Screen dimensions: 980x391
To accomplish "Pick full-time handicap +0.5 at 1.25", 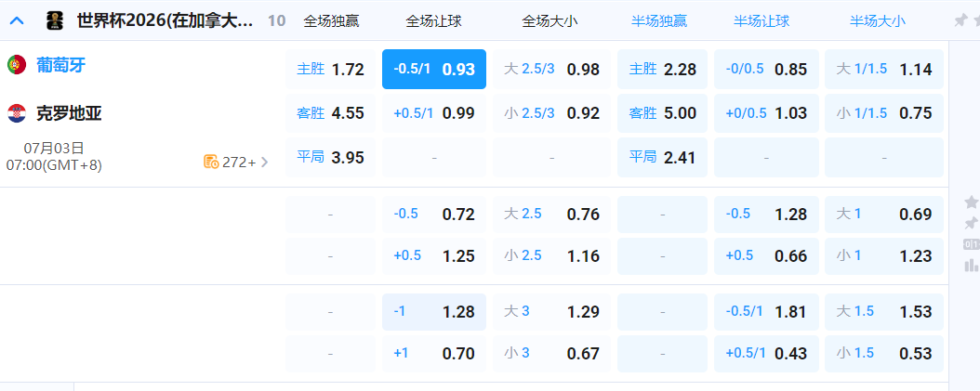I will (x=434, y=256).
